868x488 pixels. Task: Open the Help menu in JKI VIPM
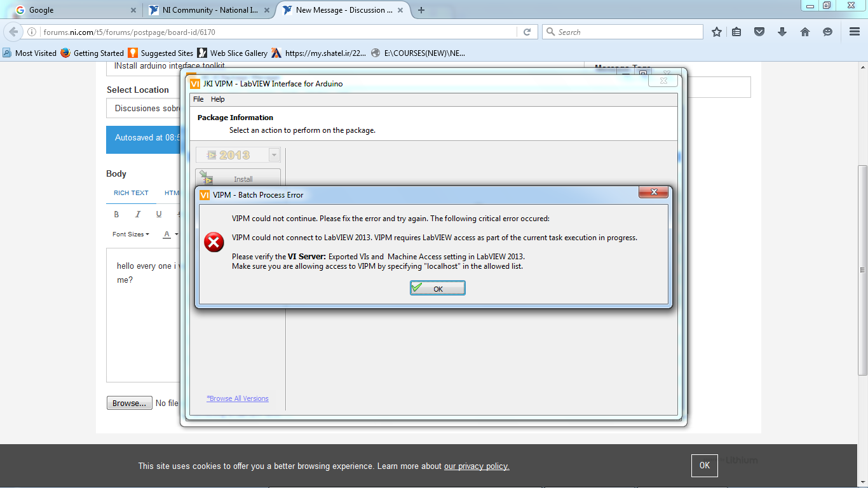pyautogui.click(x=218, y=99)
